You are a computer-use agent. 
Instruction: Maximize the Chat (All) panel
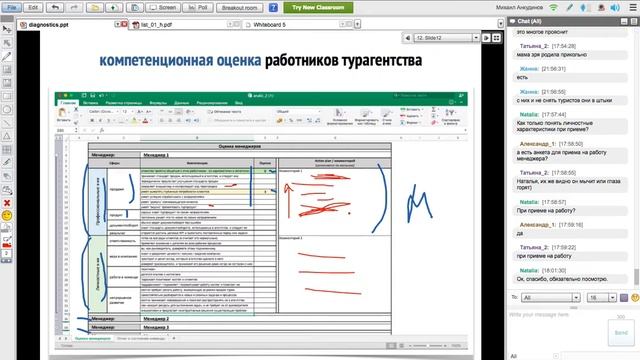634,21
